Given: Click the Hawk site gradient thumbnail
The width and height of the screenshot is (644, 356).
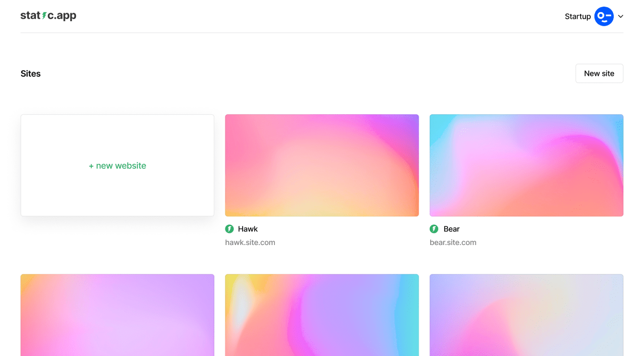Looking at the screenshot, I should click(x=322, y=165).
